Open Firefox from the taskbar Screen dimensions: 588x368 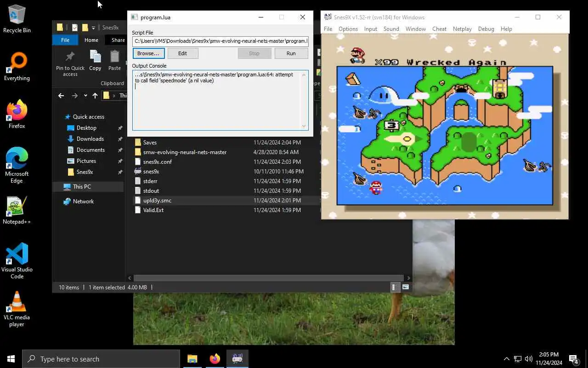click(215, 359)
